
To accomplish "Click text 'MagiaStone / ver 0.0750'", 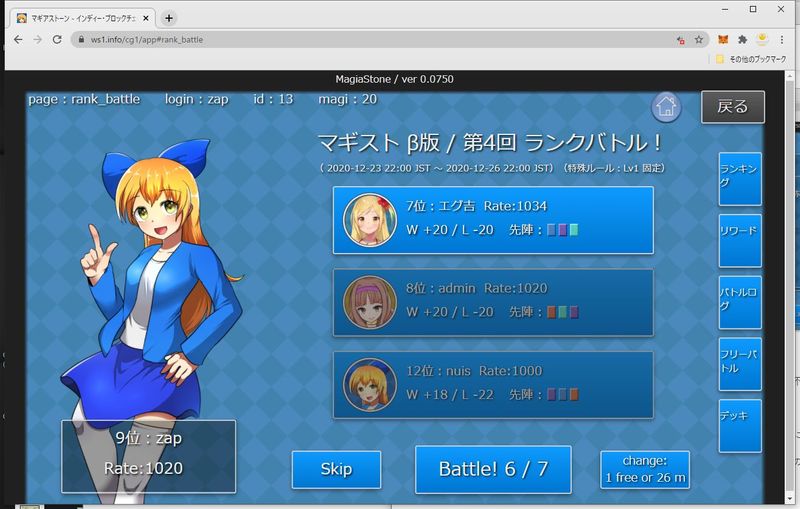I will pos(394,79).
